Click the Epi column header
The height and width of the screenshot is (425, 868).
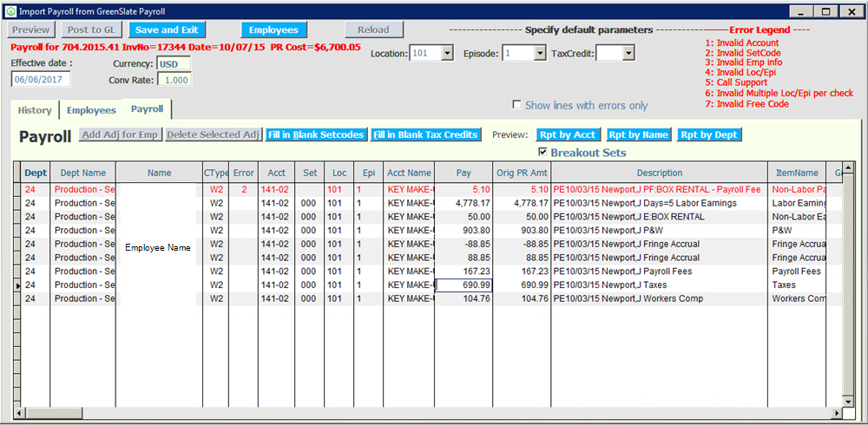tap(369, 173)
